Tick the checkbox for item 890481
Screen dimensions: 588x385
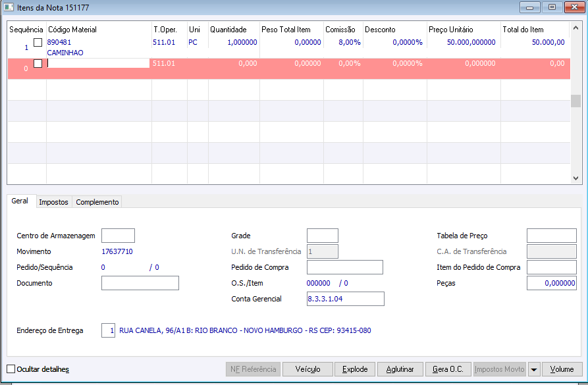pos(38,42)
